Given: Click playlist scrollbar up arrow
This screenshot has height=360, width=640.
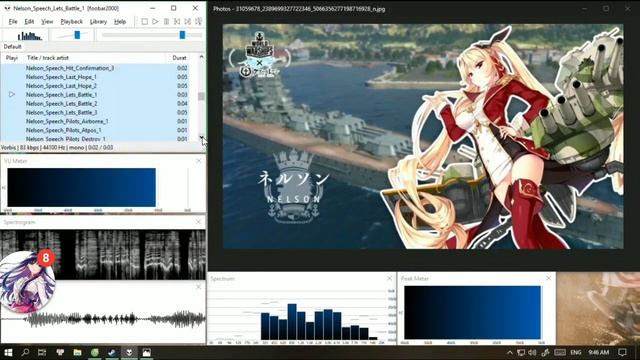Looking at the screenshot, I should click(201, 58).
